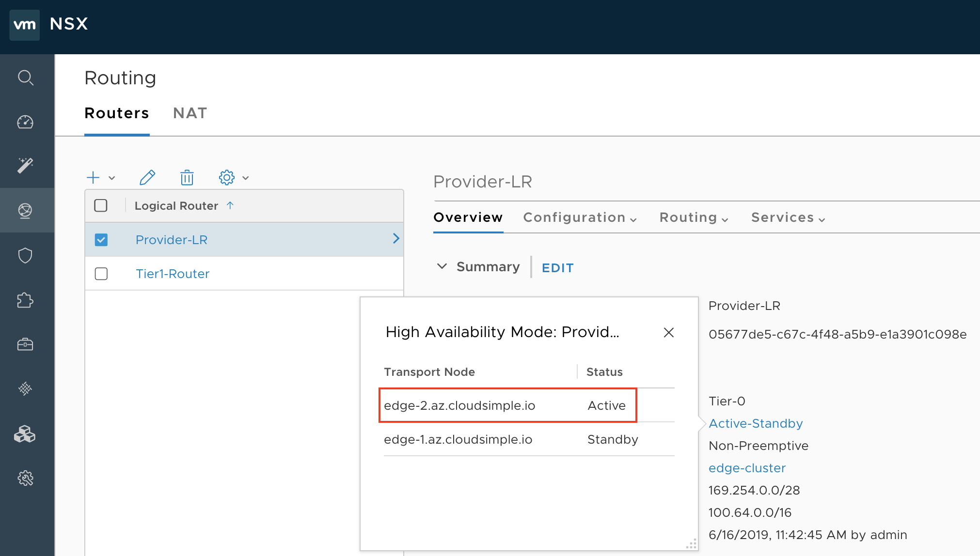The width and height of the screenshot is (980, 556).
Task: Click the magic wand sidebar icon
Action: click(25, 166)
